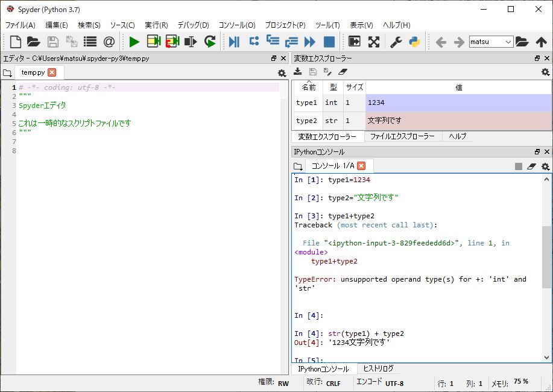Click variable explorer save data as icon
The width and height of the screenshot is (553, 392).
(x=327, y=72)
